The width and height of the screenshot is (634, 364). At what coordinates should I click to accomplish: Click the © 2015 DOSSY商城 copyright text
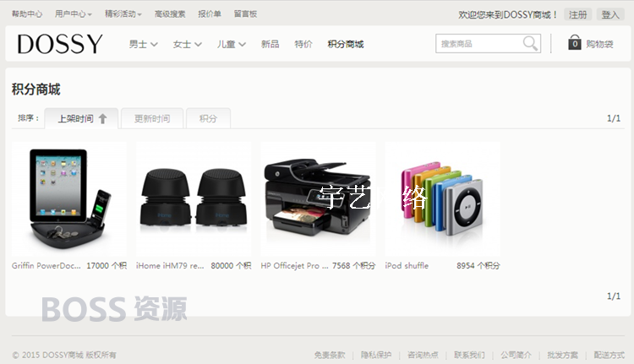(x=64, y=355)
